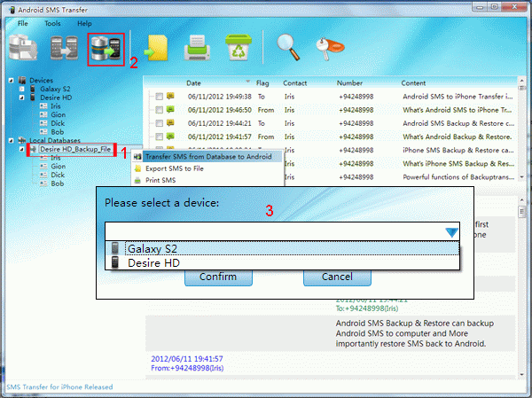532x398 pixels.
Task: Collapse the Desire HD_Backup_File node
Action: 21,149
